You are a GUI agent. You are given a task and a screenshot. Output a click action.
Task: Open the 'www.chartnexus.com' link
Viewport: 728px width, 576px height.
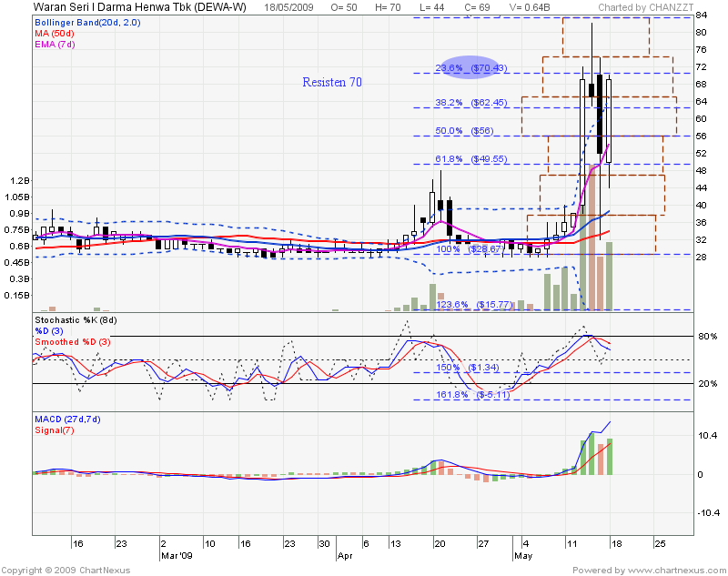(676, 570)
